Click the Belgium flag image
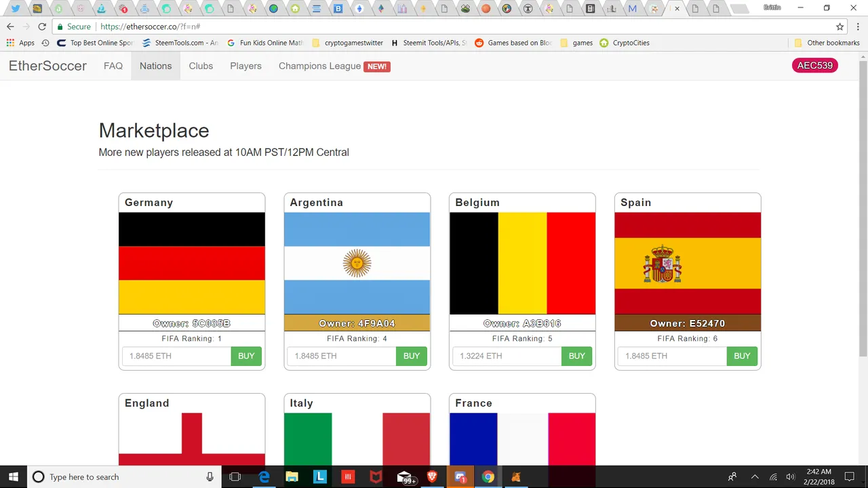868x488 pixels. 522,264
